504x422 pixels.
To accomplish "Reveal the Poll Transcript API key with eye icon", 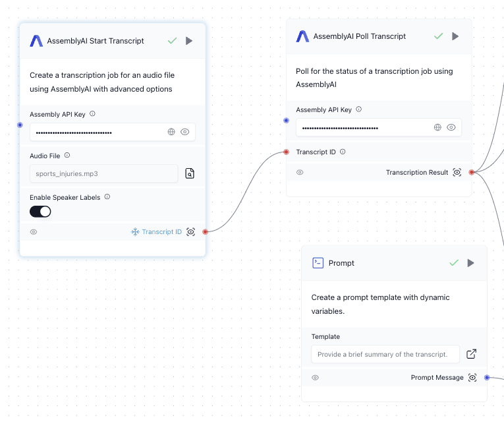I will pos(451,127).
